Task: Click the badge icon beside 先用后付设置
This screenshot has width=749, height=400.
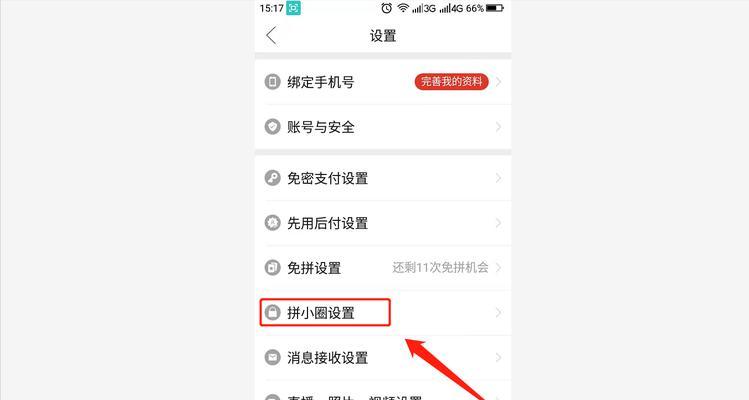Action: click(272, 223)
